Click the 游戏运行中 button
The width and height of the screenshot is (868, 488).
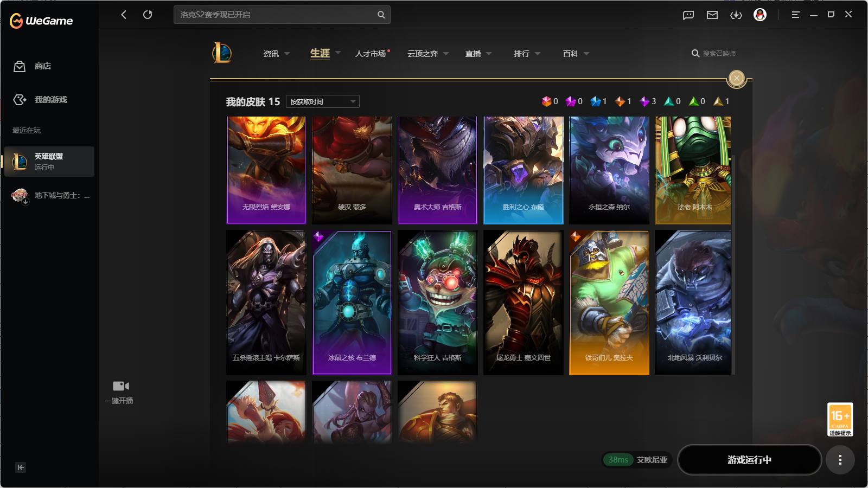point(750,460)
